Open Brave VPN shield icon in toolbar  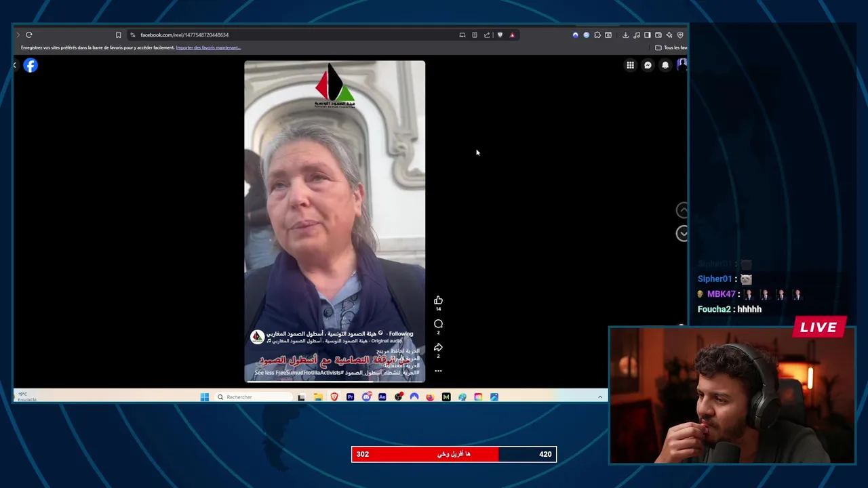(x=680, y=35)
